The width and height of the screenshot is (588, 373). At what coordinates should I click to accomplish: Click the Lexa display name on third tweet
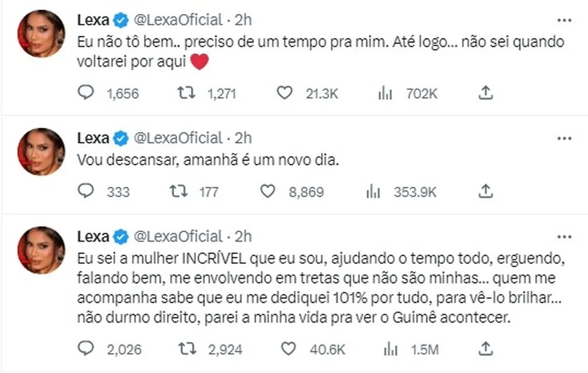(x=93, y=236)
